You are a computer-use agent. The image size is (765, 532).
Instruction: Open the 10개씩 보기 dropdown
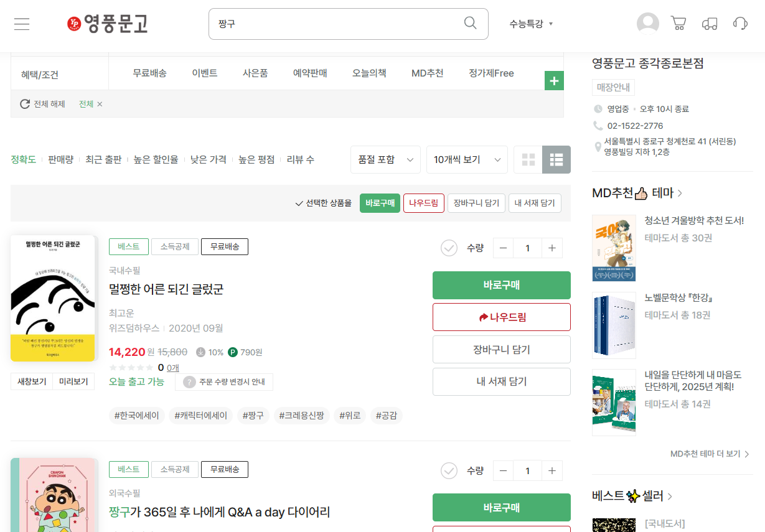pyautogui.click(x=467, y=159)
